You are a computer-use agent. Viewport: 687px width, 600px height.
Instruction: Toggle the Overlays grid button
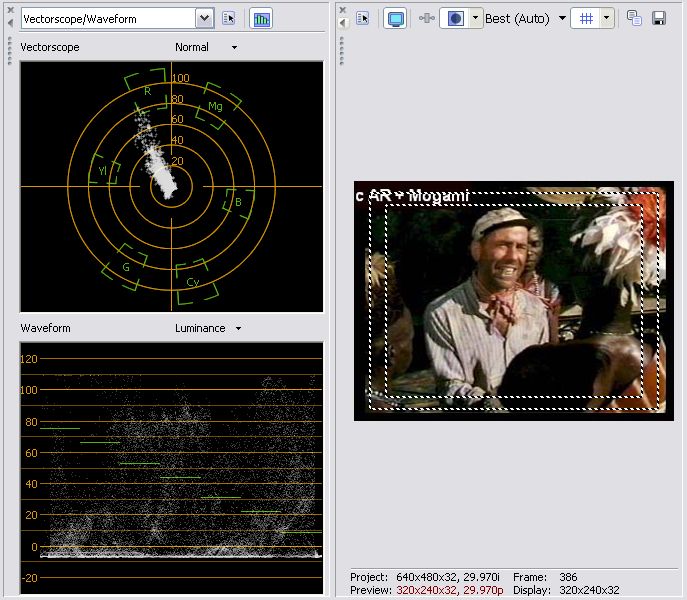(586, 18)
